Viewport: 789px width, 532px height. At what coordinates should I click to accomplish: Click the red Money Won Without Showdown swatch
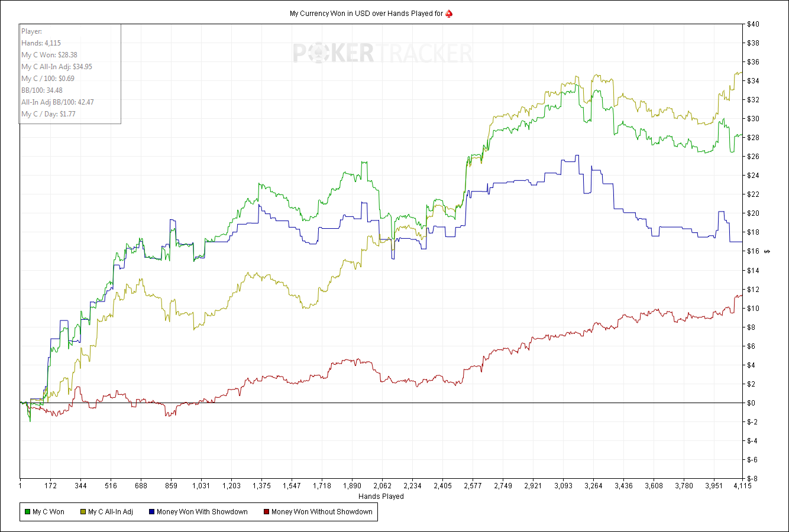tap(266, 512)
